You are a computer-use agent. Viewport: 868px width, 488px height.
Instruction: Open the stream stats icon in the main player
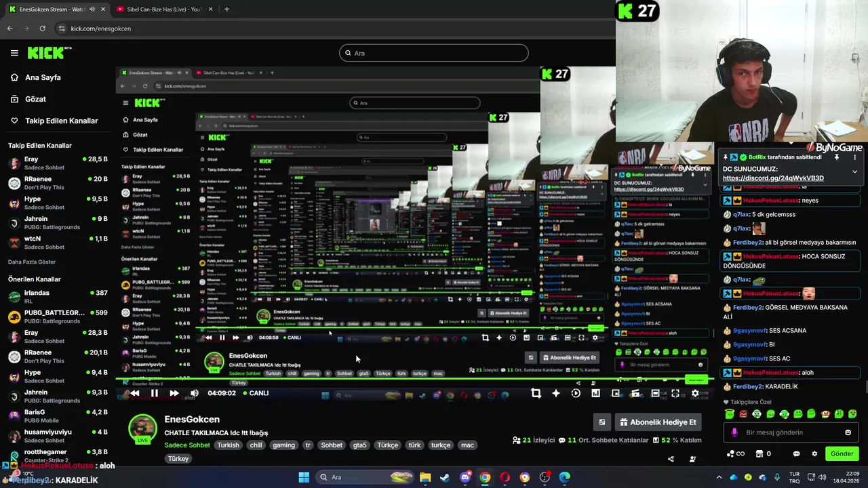(595, 393)
